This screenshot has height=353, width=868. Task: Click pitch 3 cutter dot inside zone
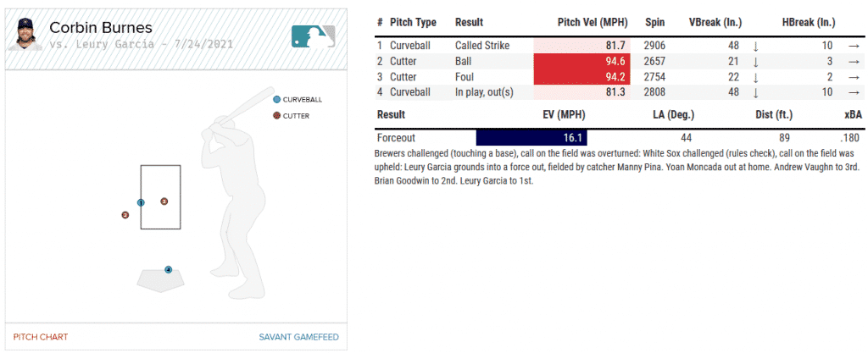164,201
